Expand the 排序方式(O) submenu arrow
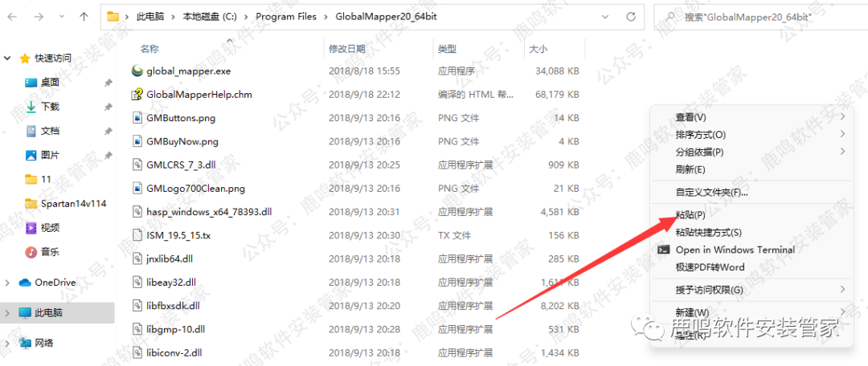The image size is (868, 366). pyautogui.click(x=842, y=134)
